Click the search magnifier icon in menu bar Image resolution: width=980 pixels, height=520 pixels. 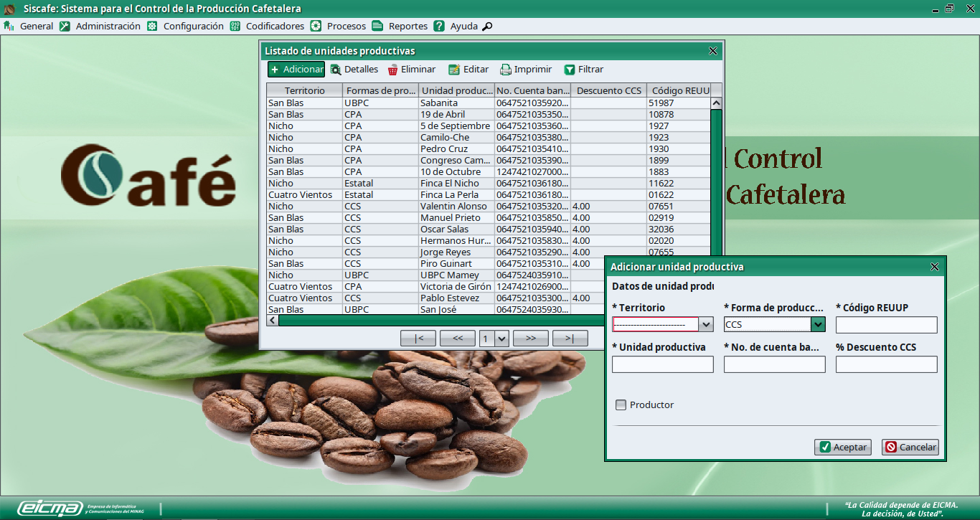pyautogui.click(x=487, y=27)
